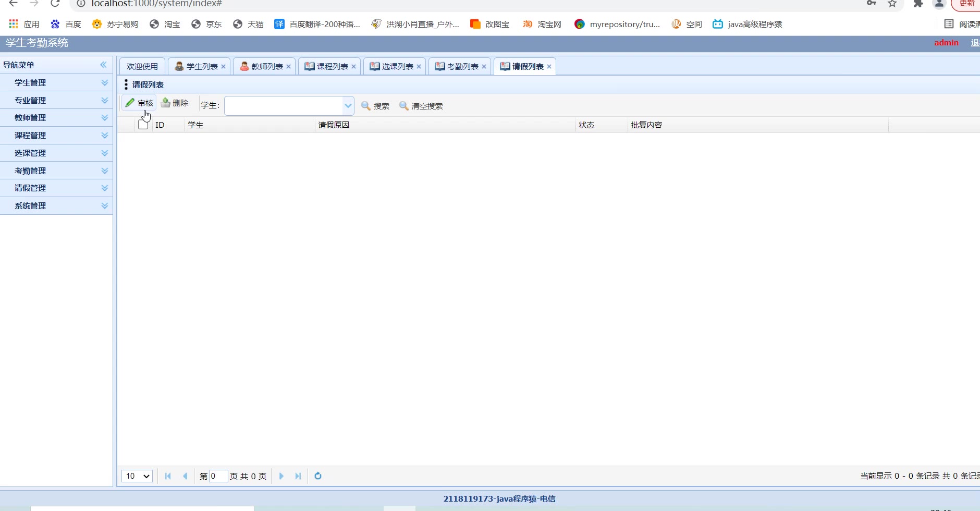Viewport: 980px width, 511px height.
Task: Open the browser extensions puzzle icon
Action: click(918, 4)
